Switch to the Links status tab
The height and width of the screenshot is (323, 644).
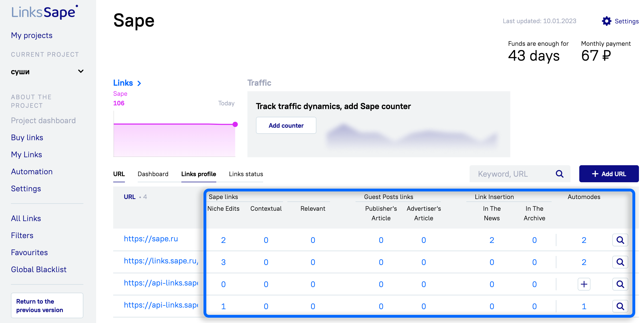tap(246, 174)
